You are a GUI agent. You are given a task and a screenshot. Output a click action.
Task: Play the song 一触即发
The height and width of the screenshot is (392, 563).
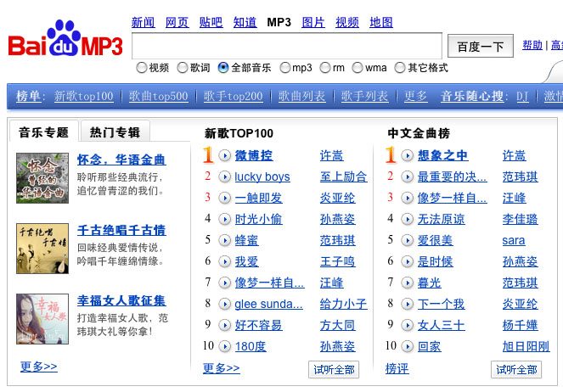225,198
